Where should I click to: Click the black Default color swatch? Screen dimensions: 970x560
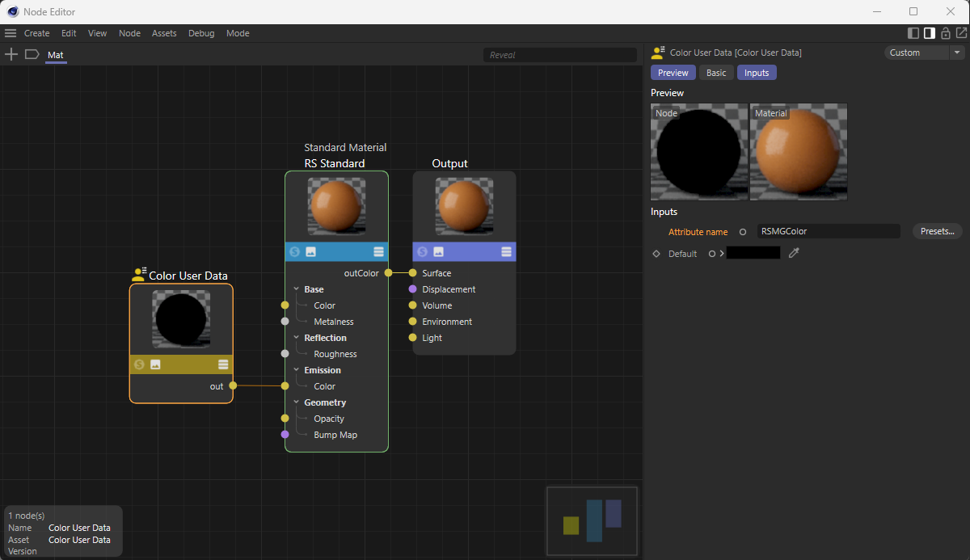point(753,254)
